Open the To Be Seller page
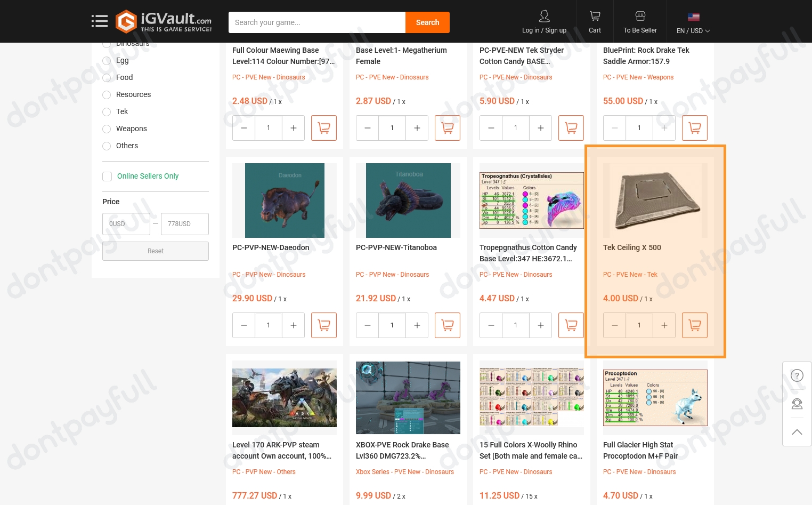 [640, 22]
